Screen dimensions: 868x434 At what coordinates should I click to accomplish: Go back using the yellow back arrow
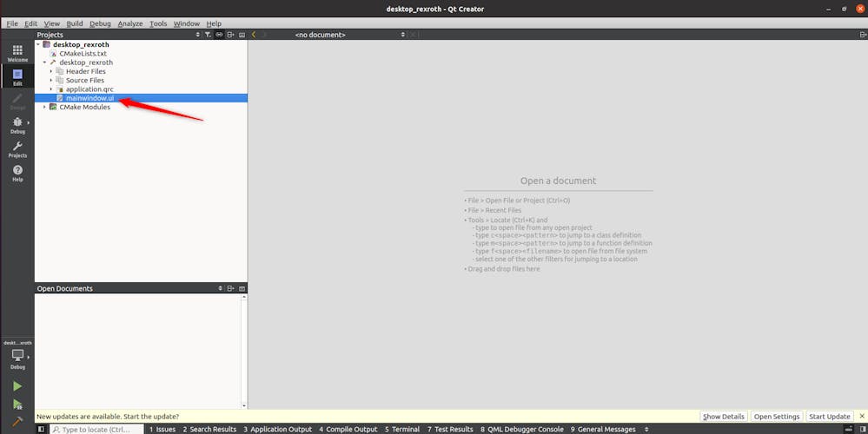click(254, 34)
